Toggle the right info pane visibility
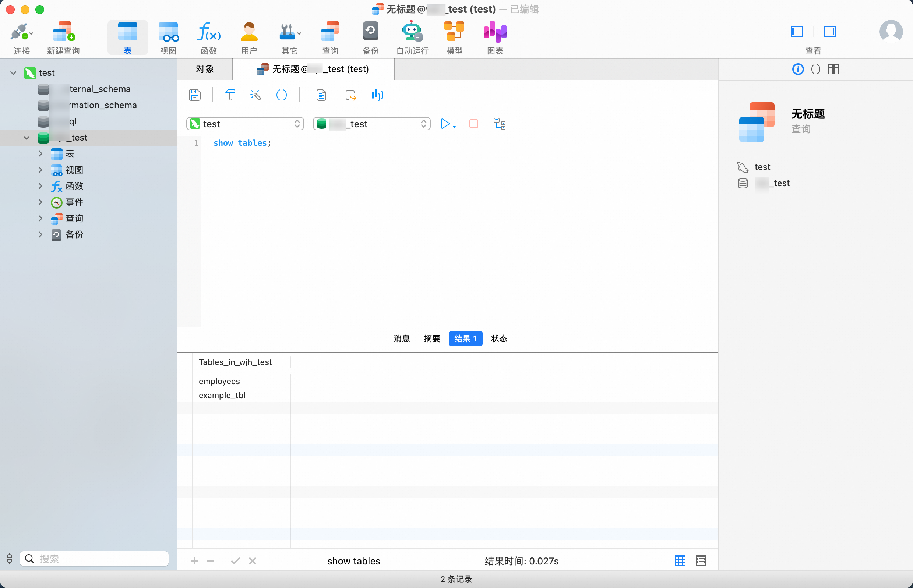The height and width of the screenshot is (588, 913). click(x=829, y=31)
